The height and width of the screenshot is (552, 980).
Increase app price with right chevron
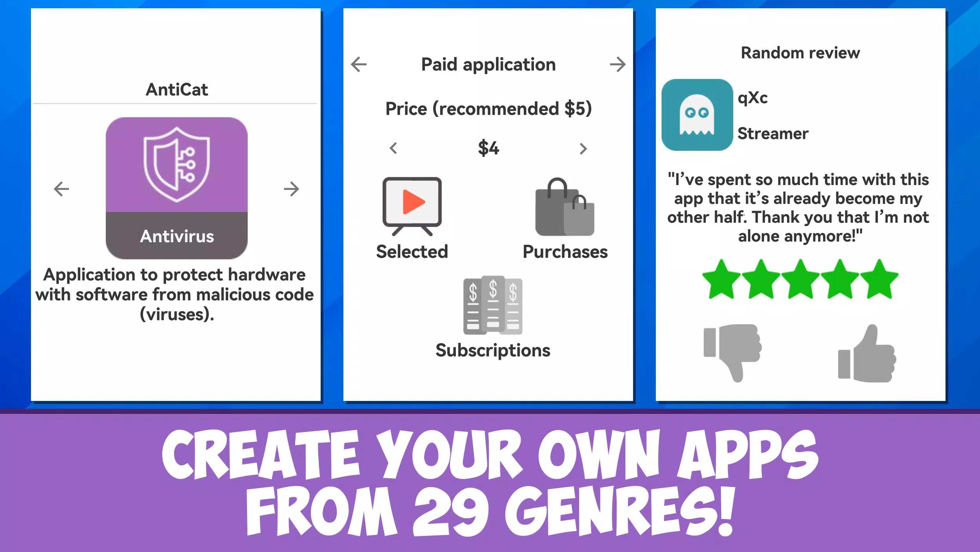point(582,148)
